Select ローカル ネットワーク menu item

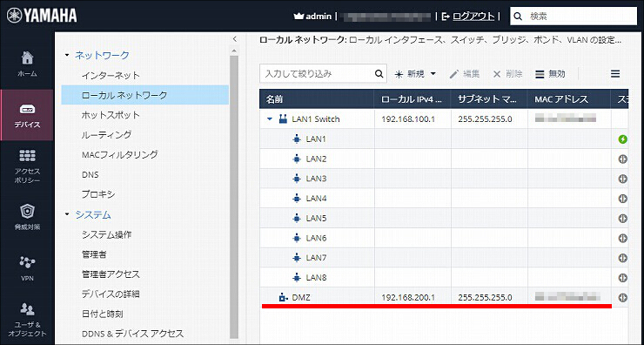(145, 95)
